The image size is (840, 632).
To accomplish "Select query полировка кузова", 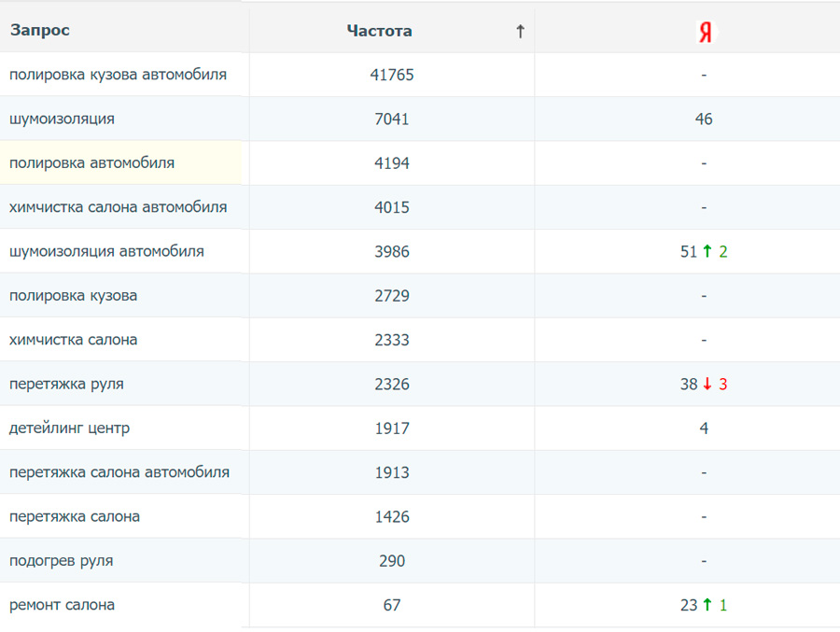I will (74, 295).
